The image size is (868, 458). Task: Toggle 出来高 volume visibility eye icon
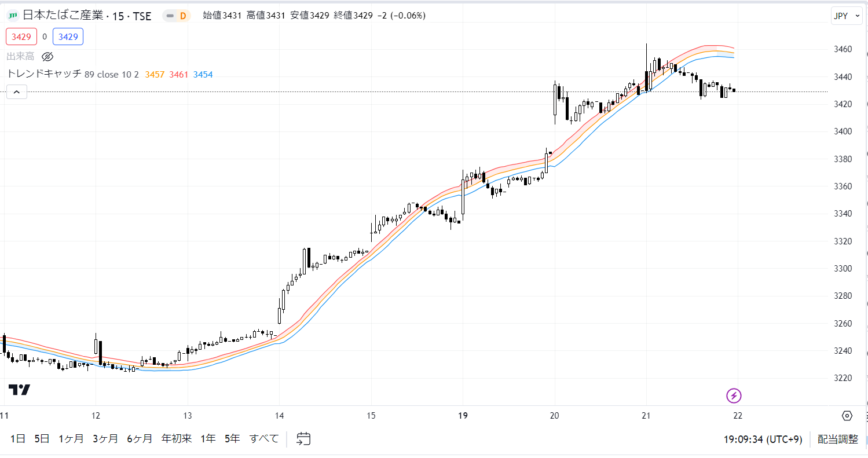[x=47, y=56]
